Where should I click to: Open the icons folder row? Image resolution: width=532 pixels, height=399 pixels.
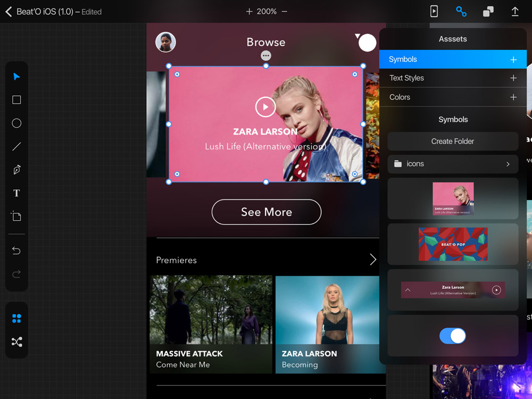(453, 164)
